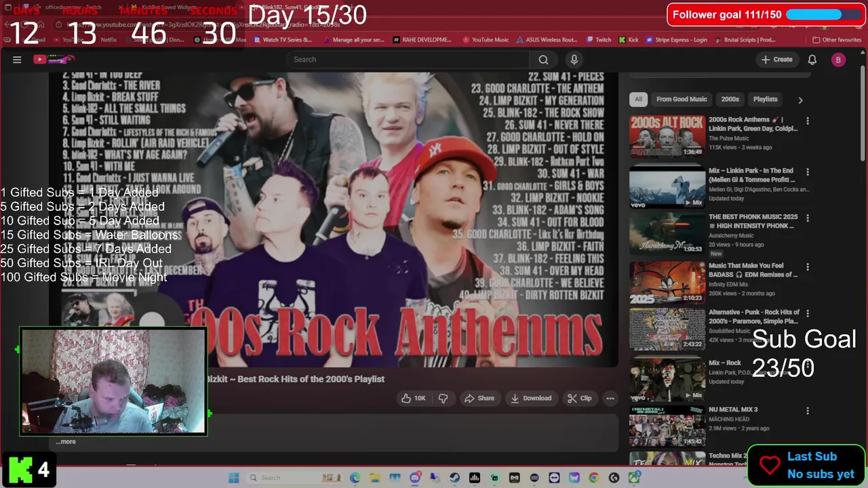
Task: Open Twitch bookmark
Action: point(599,40)
